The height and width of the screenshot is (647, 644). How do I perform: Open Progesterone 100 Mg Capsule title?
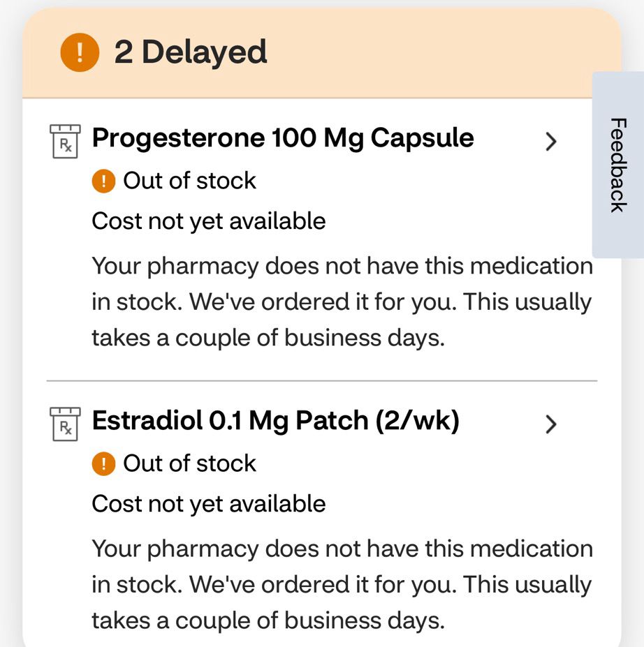pyautogui.click(x=283, y=138)
